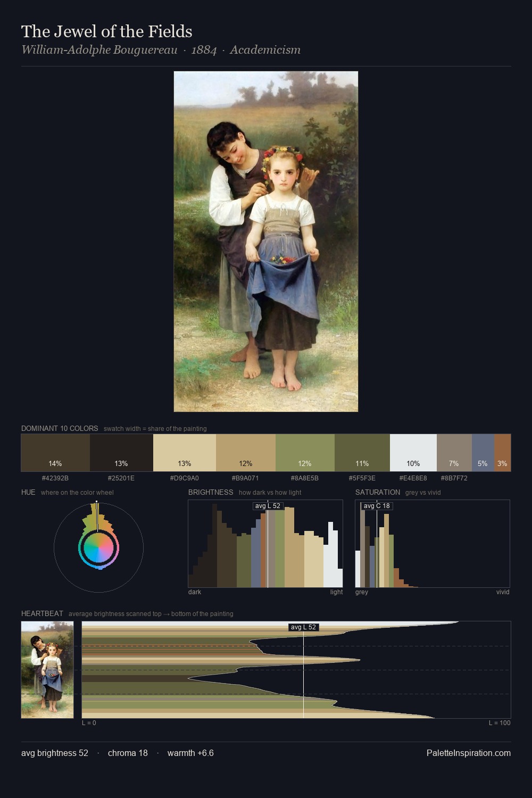Click the hex code #B9A071
This screenshot has height=798, width=532.
245,478
